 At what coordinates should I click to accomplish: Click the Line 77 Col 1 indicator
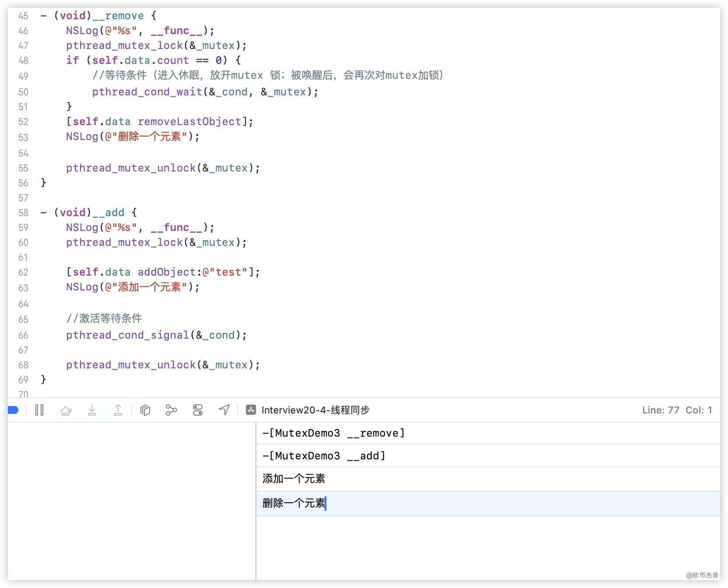click(676, 410)
